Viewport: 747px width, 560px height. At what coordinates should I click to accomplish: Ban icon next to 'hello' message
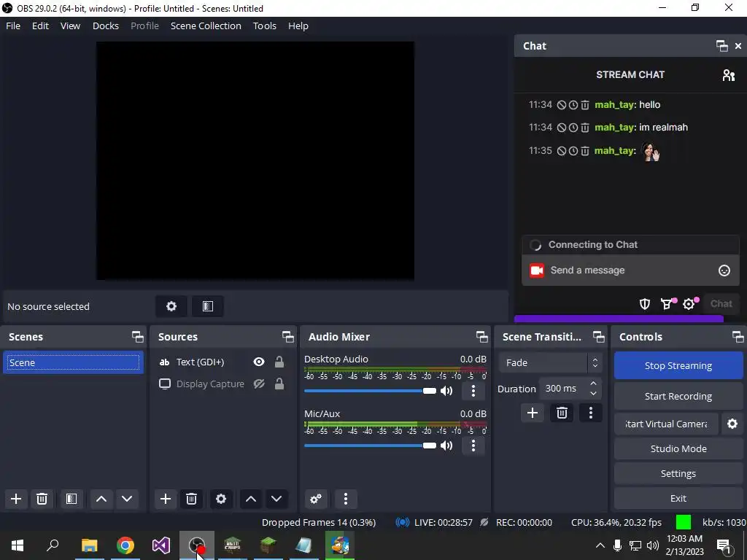pyautogui.click(x=562, y=105)
